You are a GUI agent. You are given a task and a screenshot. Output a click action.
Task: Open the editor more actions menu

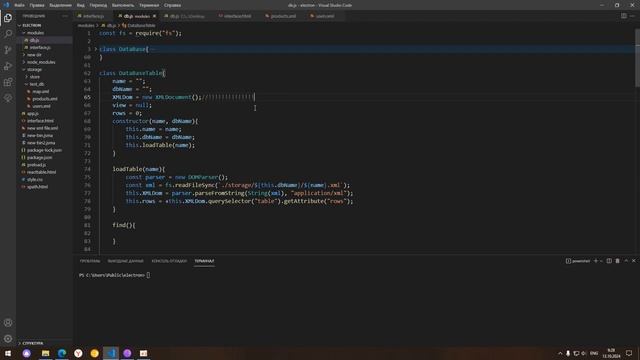click(632, 16)
